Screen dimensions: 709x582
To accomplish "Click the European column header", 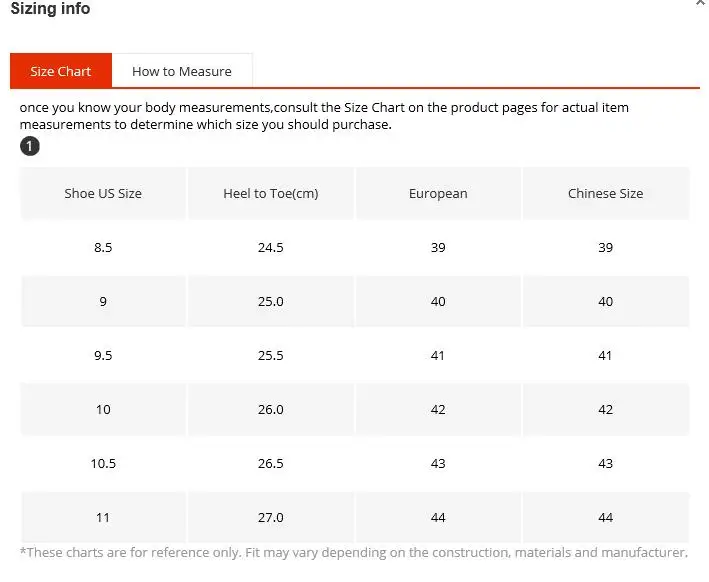I will pos(438,193).
